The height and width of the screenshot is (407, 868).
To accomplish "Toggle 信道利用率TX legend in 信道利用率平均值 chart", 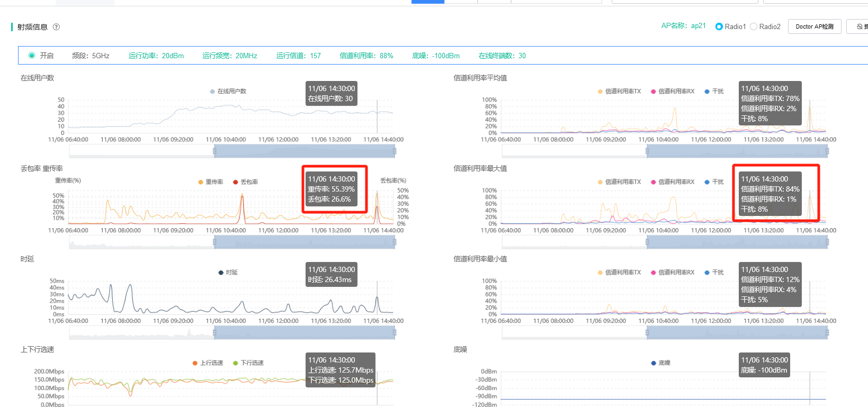I will 619,92.
